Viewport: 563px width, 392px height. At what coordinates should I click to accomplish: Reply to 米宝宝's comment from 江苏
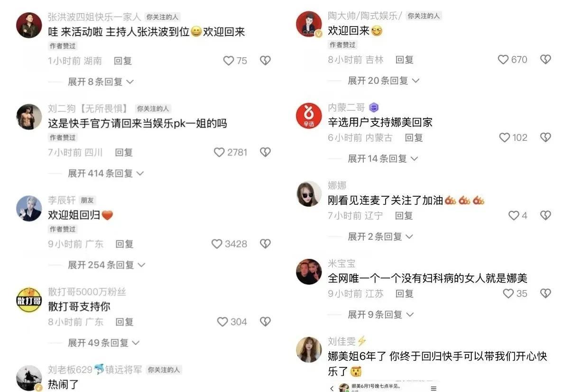tap(404, 293)
